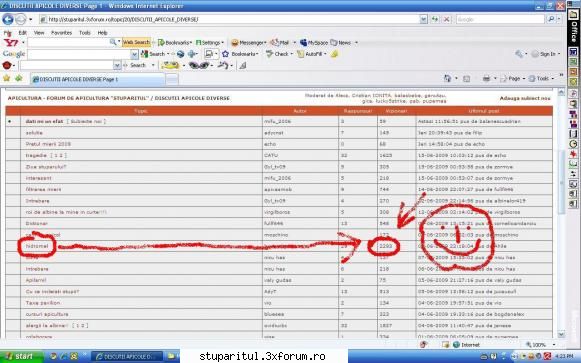The height and width of the screenshot is (363, 581).
Task: Click Adauga subiect nou link
Action: point(525,98)
